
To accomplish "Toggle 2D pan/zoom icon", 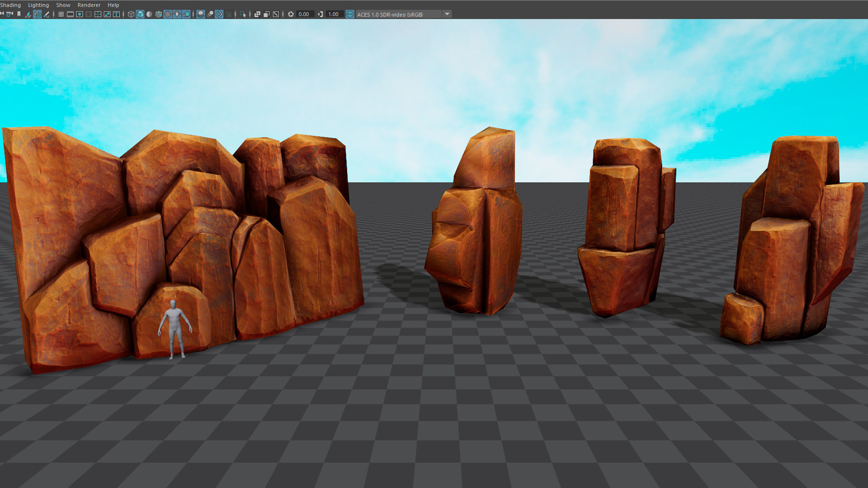I will coord(37,14).
